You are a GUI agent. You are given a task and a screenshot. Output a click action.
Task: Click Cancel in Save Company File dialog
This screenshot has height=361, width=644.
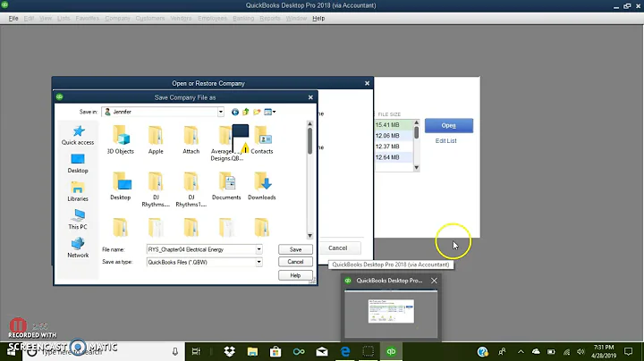[295, 262]
